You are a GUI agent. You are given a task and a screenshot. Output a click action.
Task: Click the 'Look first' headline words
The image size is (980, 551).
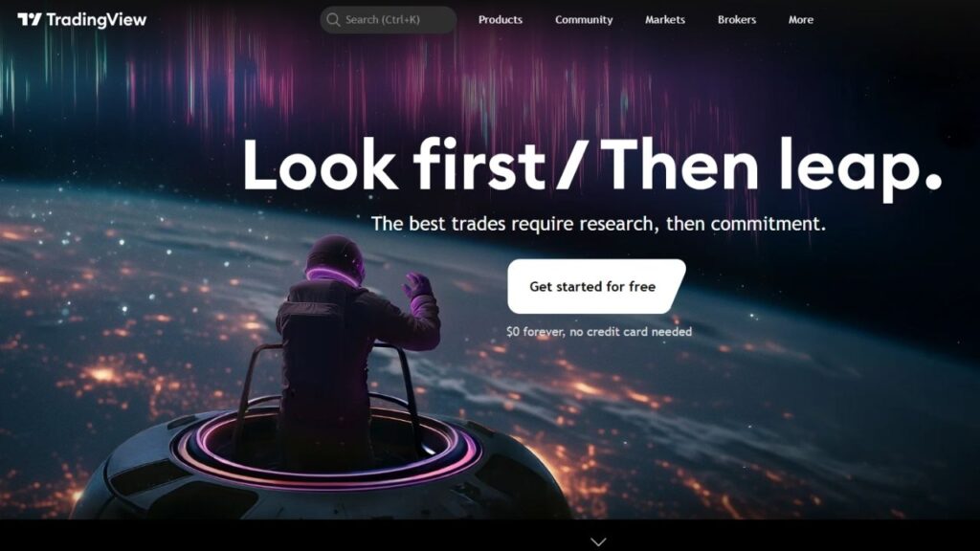tap(393, 165)
